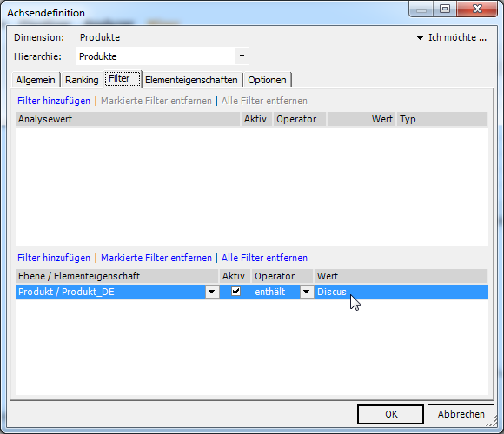The width and height of the screenshot is (504, 434).
Task: Switch to the Ranking tab
Action: tap(82, 80)
